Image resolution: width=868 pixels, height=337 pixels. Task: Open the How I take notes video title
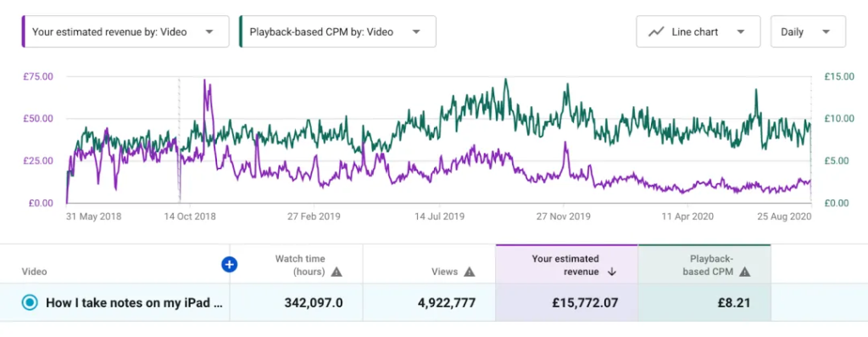click(x=135, y=303)
